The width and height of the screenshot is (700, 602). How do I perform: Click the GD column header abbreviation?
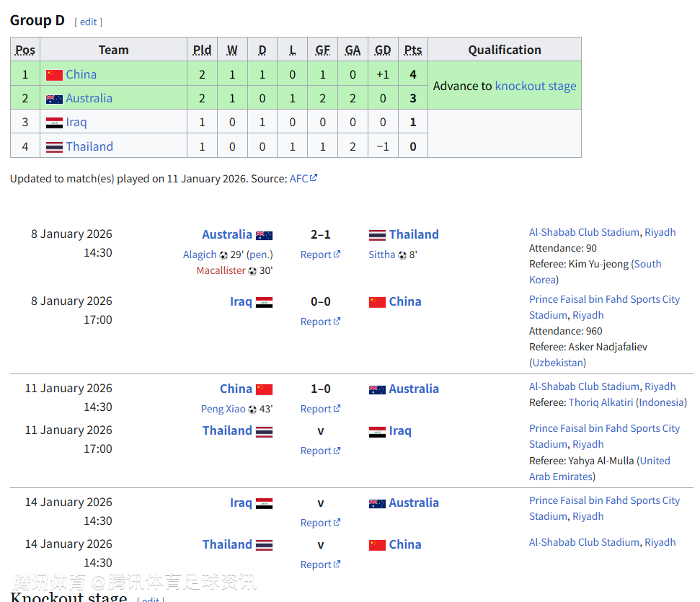coord(383,50)
